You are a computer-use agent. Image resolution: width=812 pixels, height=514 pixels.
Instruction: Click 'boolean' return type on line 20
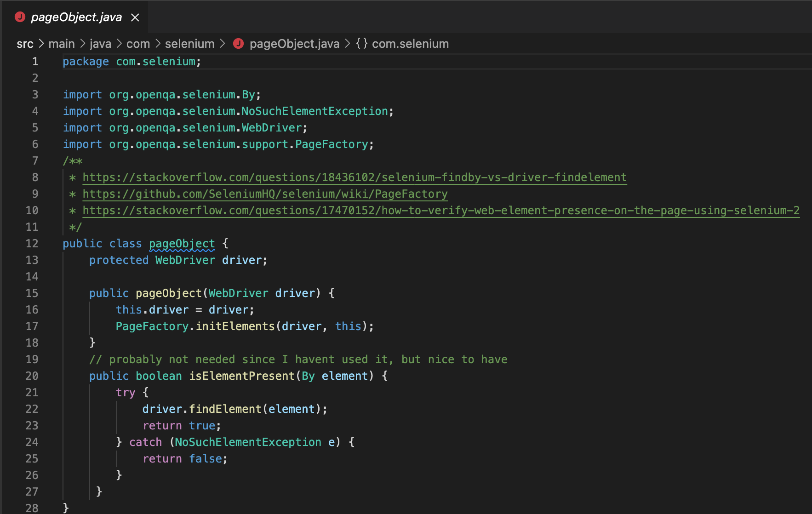[159, 376]
